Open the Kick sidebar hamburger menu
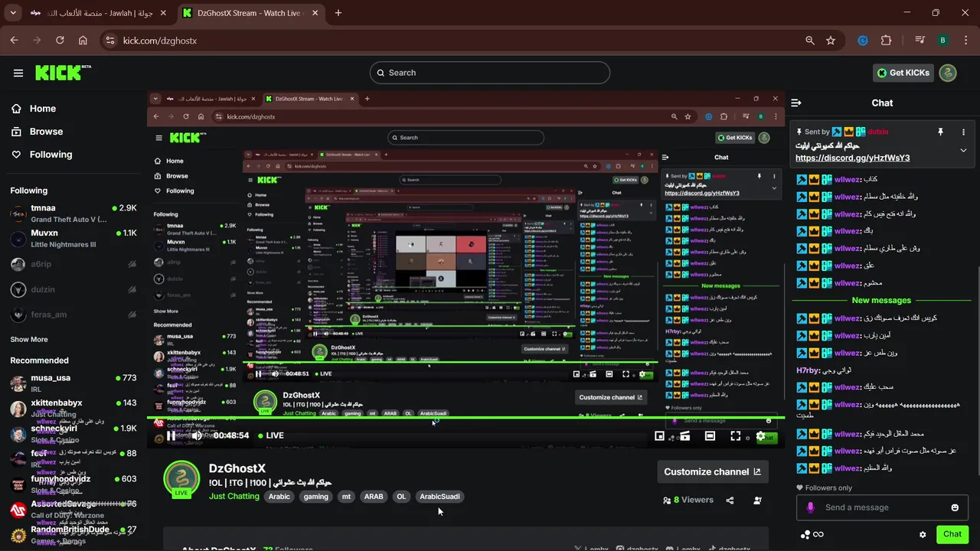The image size is (980, 551). [18, 73]
